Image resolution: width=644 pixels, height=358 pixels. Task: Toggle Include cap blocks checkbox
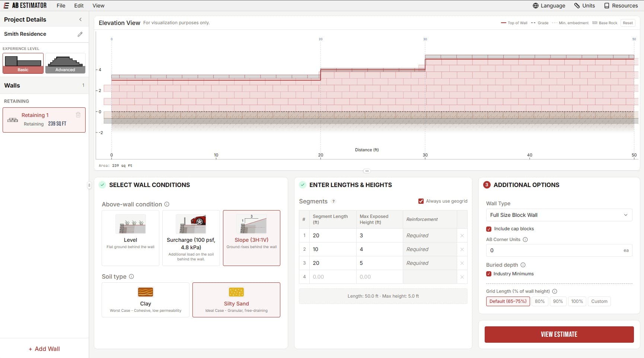(489, 229)
